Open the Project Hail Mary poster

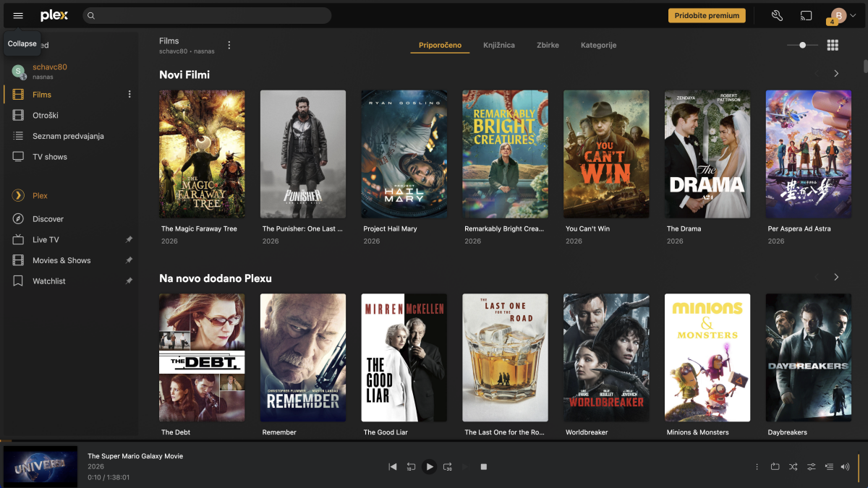pos(404,154)
